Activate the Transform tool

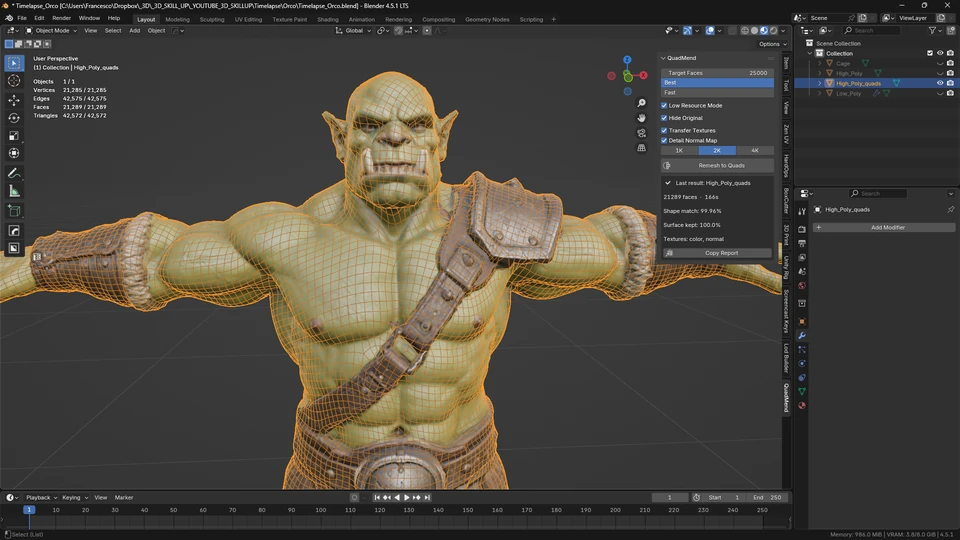coord(14,153)
